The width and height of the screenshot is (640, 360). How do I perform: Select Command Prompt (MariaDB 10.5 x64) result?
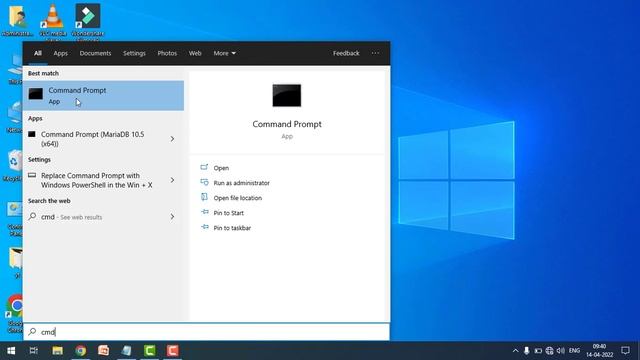92,139
